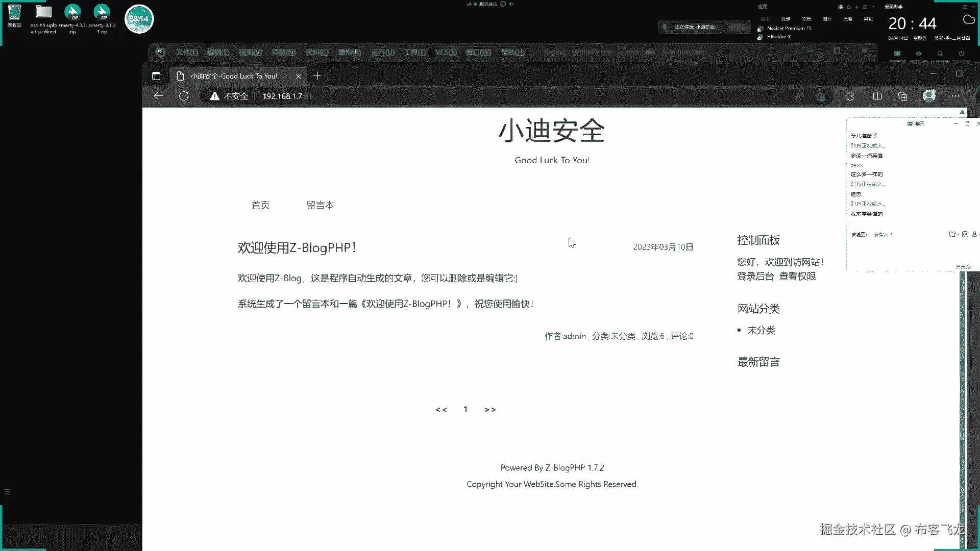This screenshot has width=980, height=551.
Task: Click the power icon in desktop assistant
Action: click(x=962, y=54)
